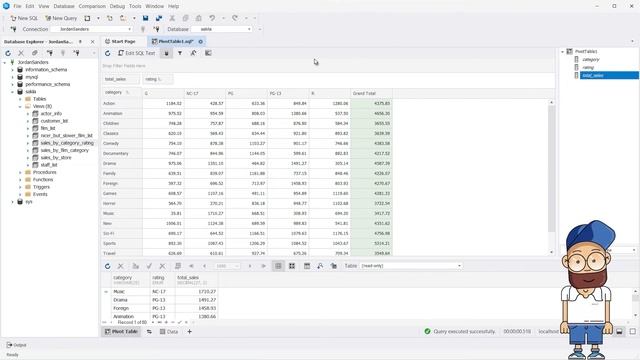Viewport: 640px width, 360px height.
Task: Select the sales_by_category_rating view
Action: pyautogui.click(x=67, y=143)
